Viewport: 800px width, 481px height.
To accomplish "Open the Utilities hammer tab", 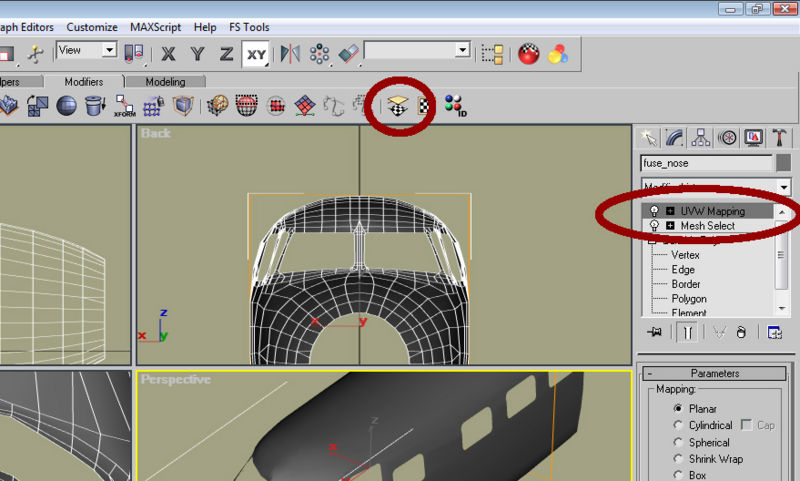I will tap(779, 138).
